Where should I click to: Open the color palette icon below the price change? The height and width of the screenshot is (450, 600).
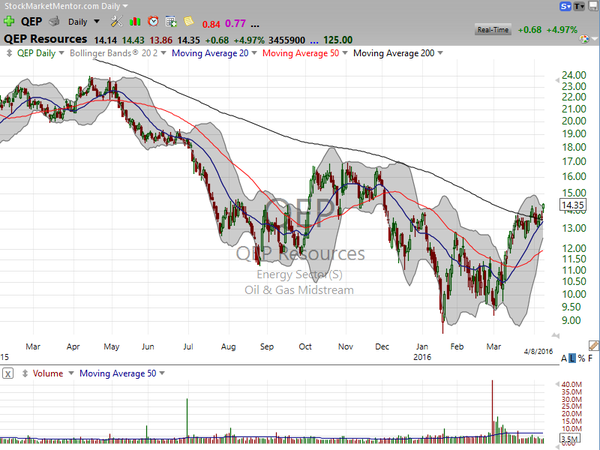point(584,39)
